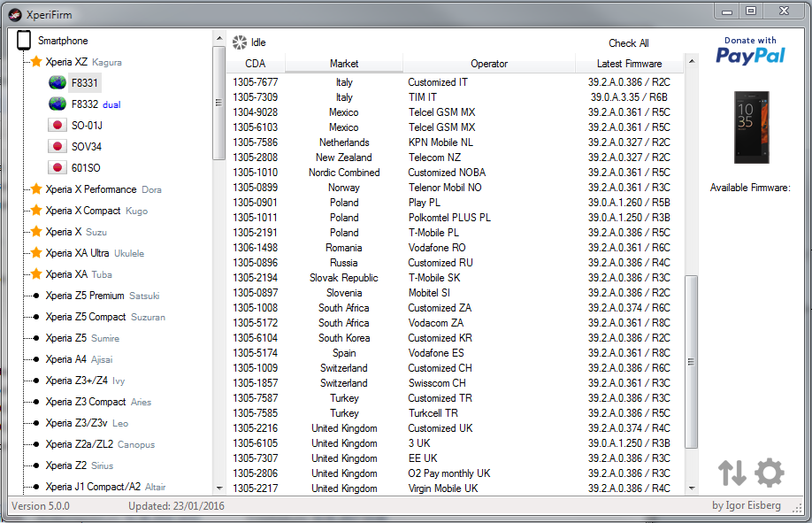Select the 'Swisscom CH' row
Image resolution: width=812 pixels, height=523 pixels.
(x=456, y=382)
